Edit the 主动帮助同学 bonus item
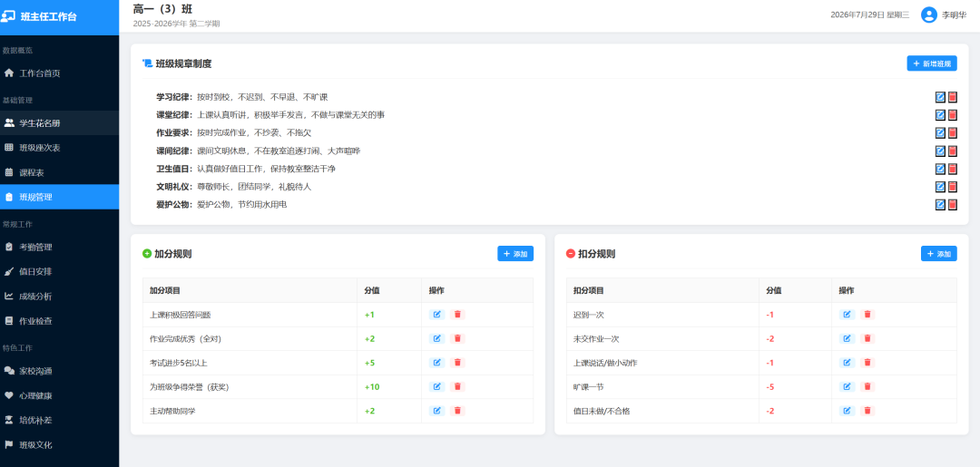This screenshot has height=467, width=980. click(x=436, y=410)
